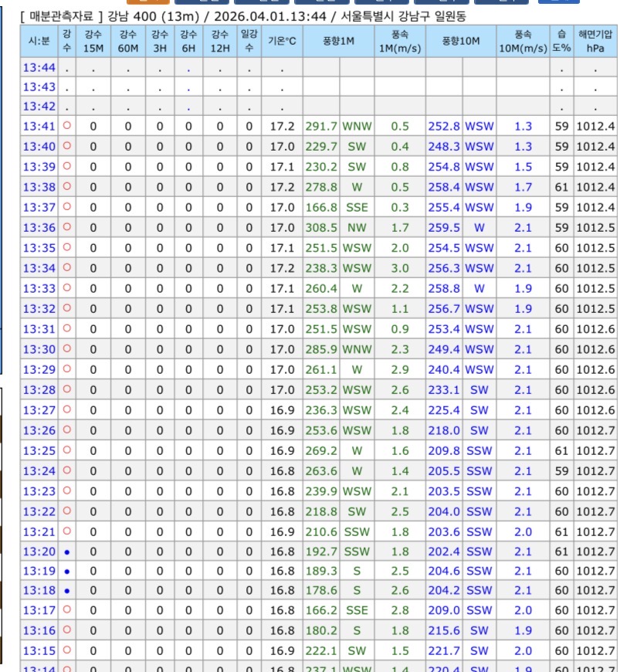The image size is (620, 672).
Task: Click the 기온°C column header
Action: point(282,41)
